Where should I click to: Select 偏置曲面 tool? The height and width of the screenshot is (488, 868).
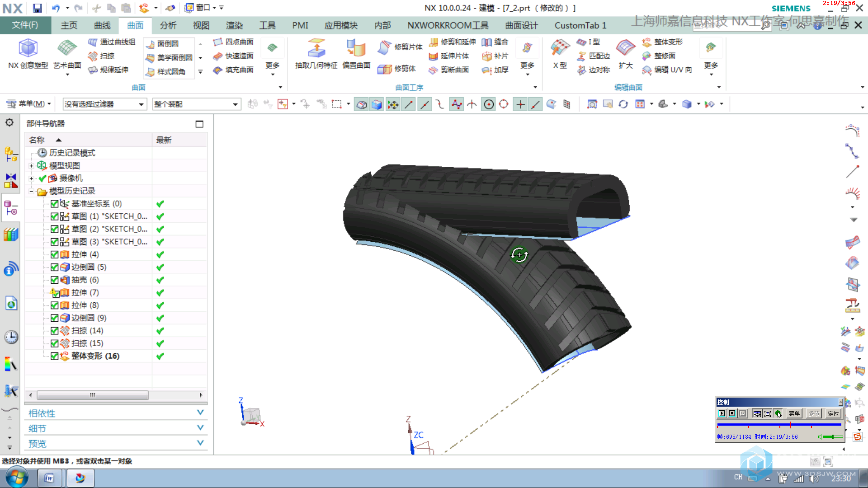[356, 54]
